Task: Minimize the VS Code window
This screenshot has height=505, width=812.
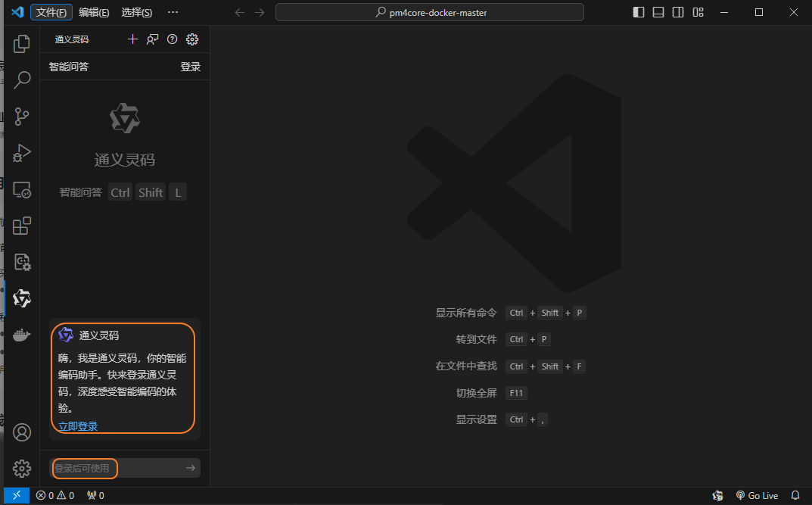Action: [724, 12]
